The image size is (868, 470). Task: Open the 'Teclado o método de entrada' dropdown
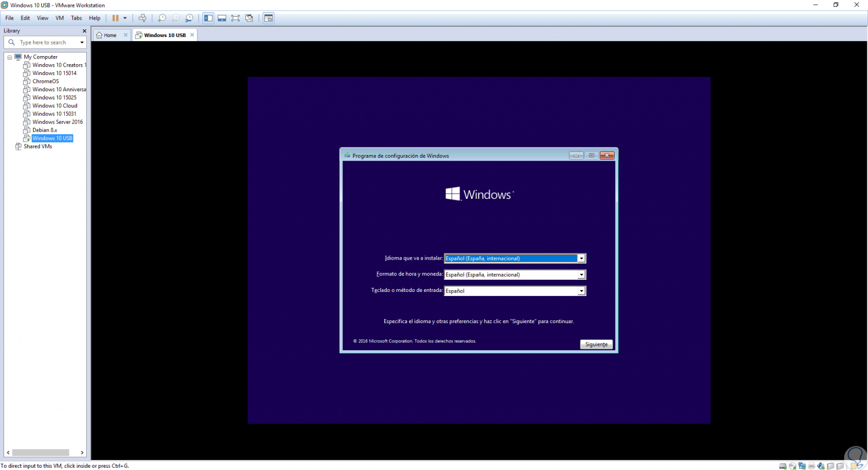(x=581, y=291)
